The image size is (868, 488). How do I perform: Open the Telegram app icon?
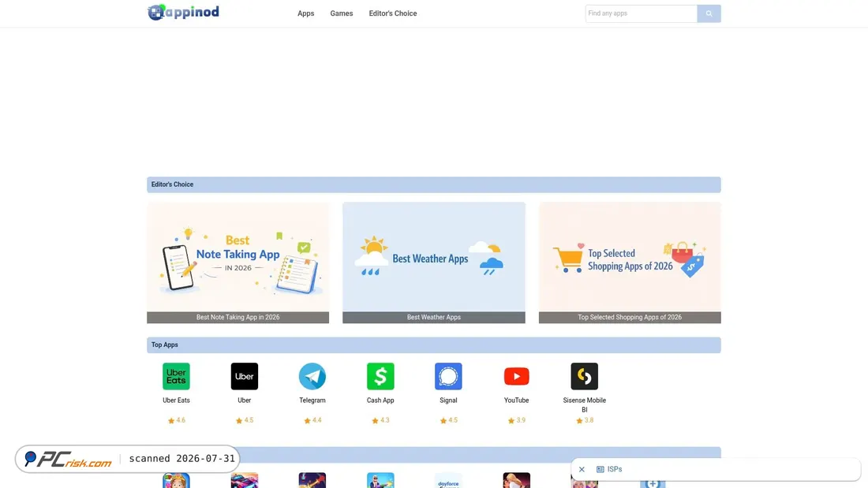coord(312,376)
